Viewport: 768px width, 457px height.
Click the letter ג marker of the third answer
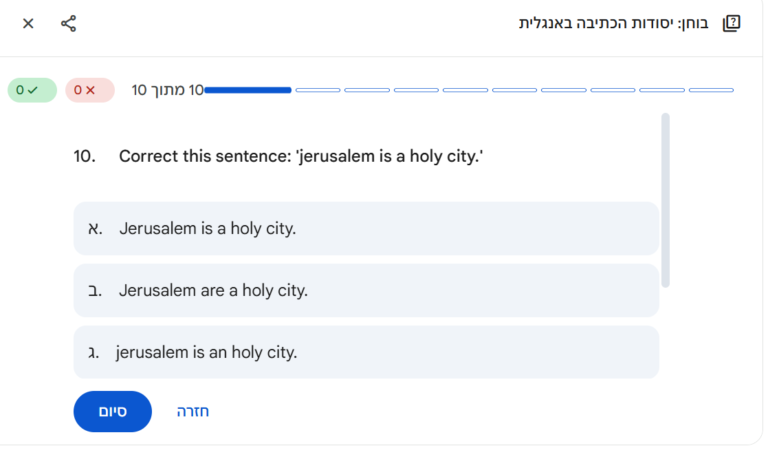[x=93, y=352]
